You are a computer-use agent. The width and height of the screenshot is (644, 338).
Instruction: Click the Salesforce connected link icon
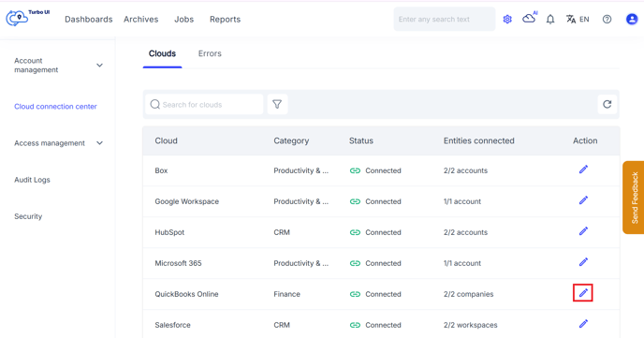click(x=355, y=325)
